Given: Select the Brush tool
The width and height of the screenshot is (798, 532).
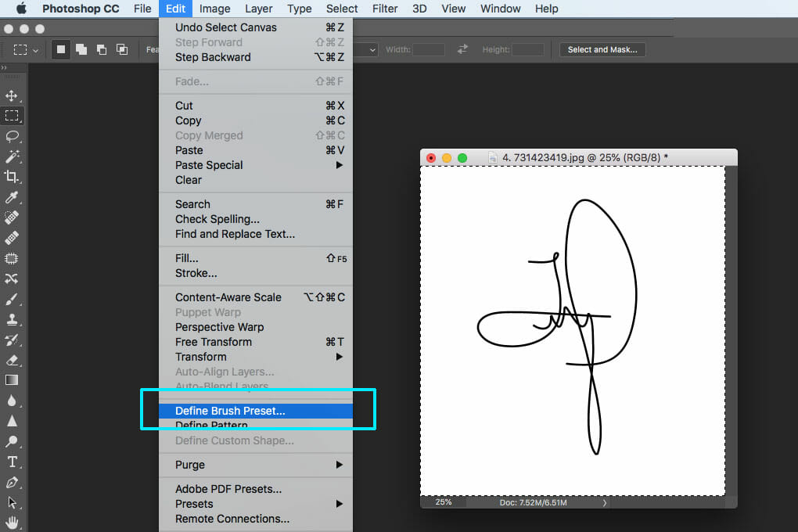Looking at the screenshot, I should [12, 299].
